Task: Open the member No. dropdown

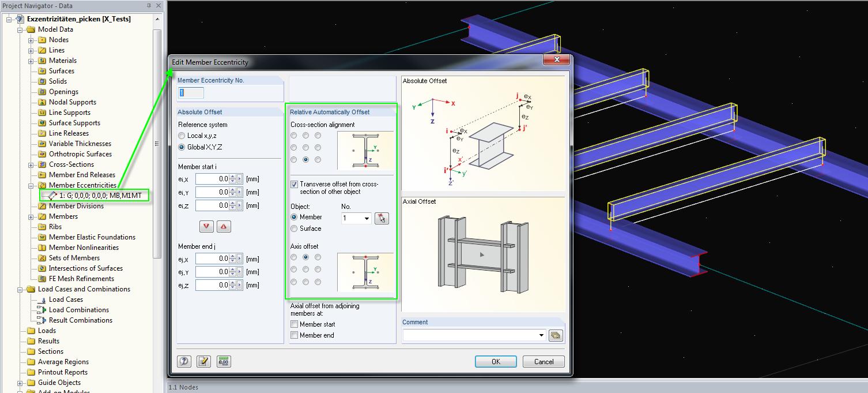Action: [x=367, y=219]
